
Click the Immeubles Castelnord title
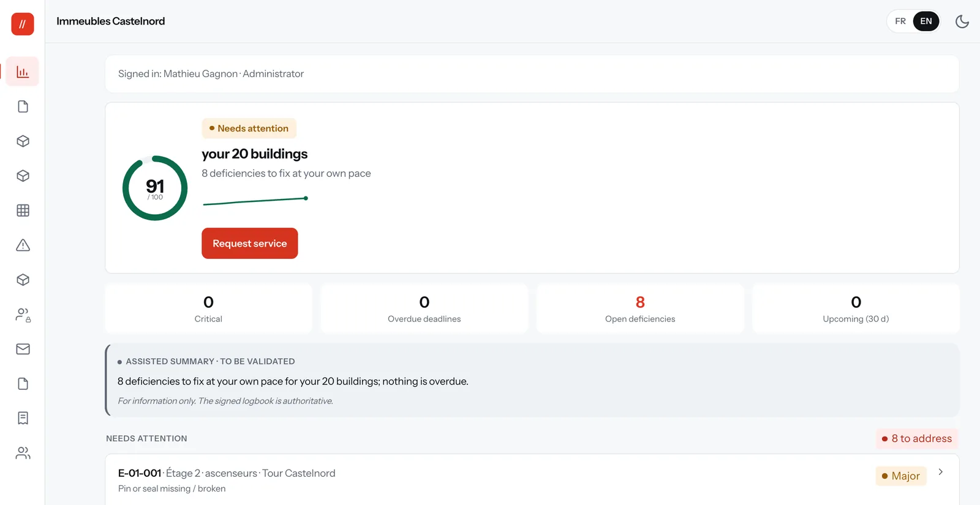[111, 21]
